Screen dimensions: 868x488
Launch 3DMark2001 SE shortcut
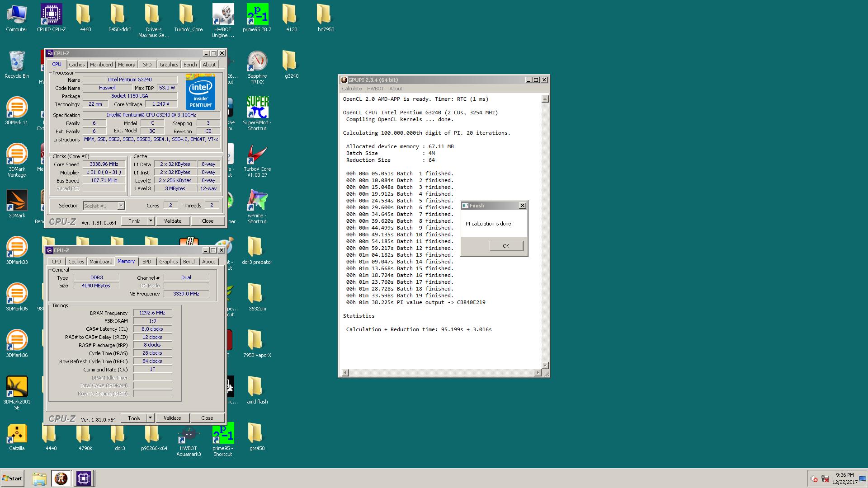[17, 393]
